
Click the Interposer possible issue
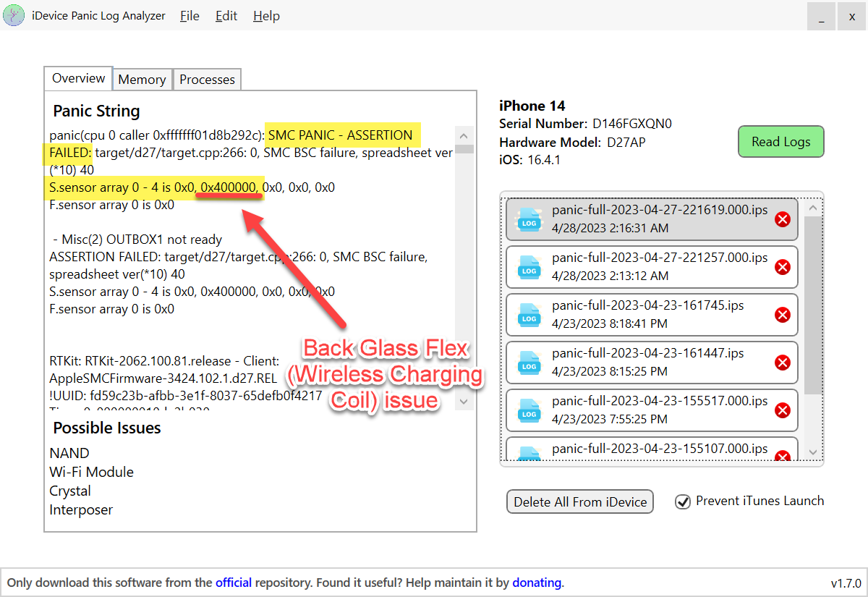click(81, 510)
